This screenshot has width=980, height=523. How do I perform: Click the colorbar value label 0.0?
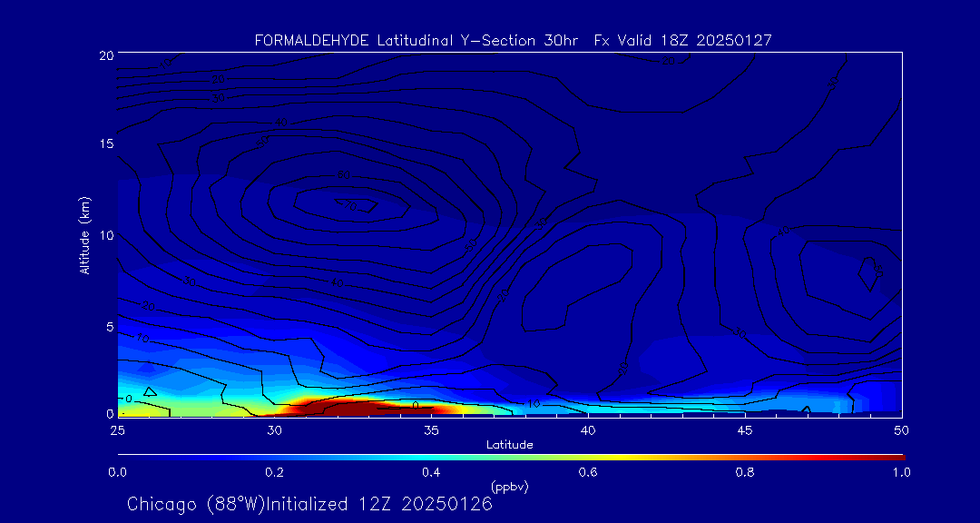(x=118, y=472)
